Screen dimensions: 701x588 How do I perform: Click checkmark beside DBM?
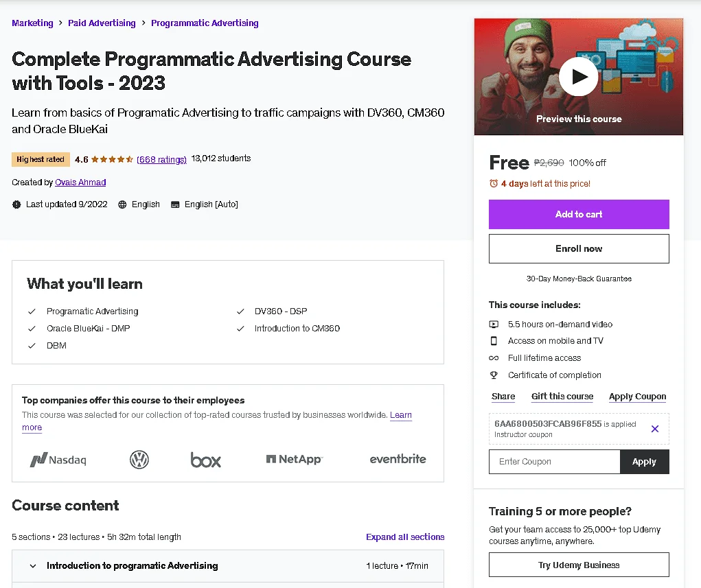(32, 346)
